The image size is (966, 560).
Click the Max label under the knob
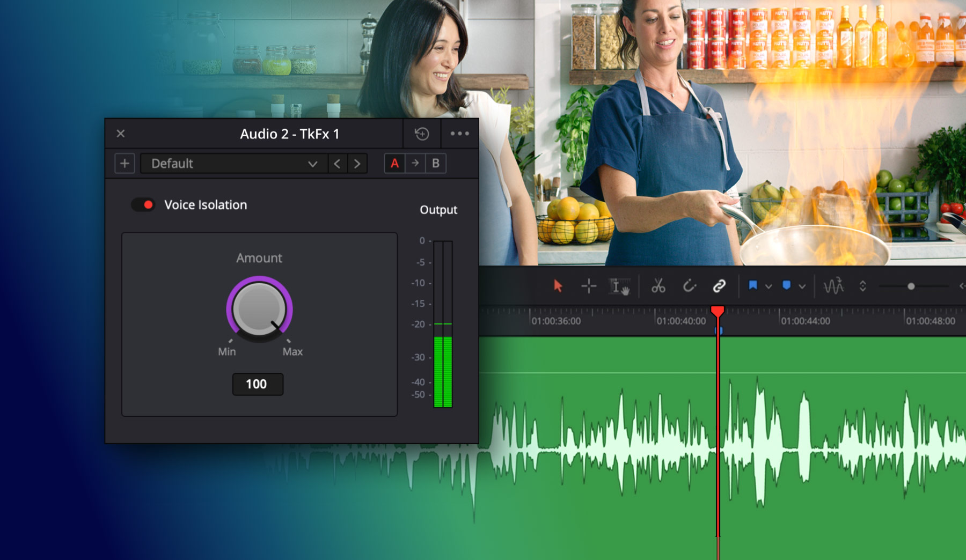[x=292, y=352]
